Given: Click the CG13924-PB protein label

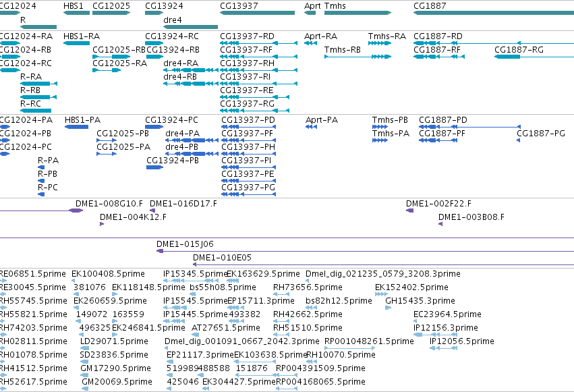Looking at the screenshot, I should coord(173,161).
